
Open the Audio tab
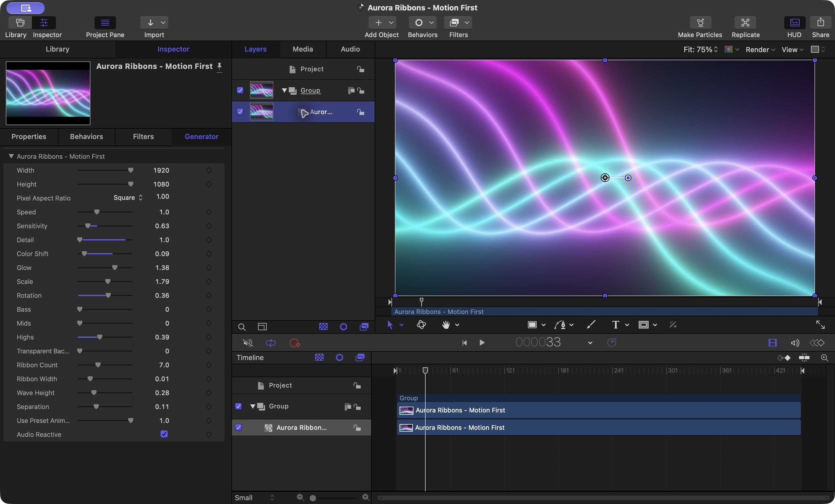pyautogui.click(x=350, y=49)
